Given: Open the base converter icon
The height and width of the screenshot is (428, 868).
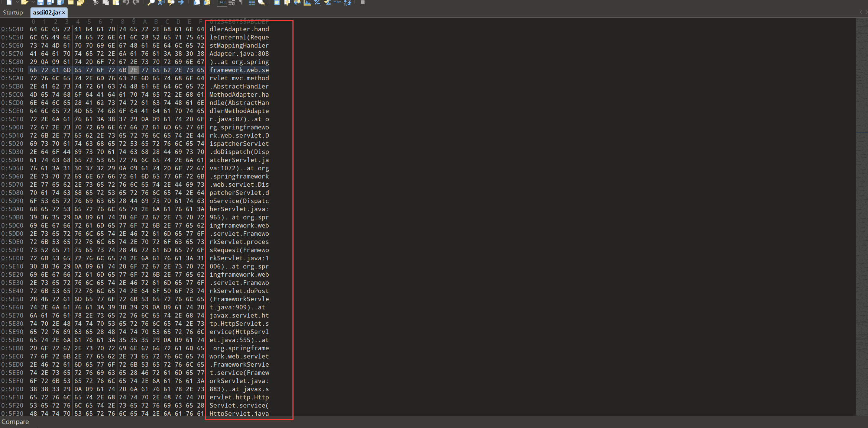Looking at the screenshot, I should pos(347,2).
